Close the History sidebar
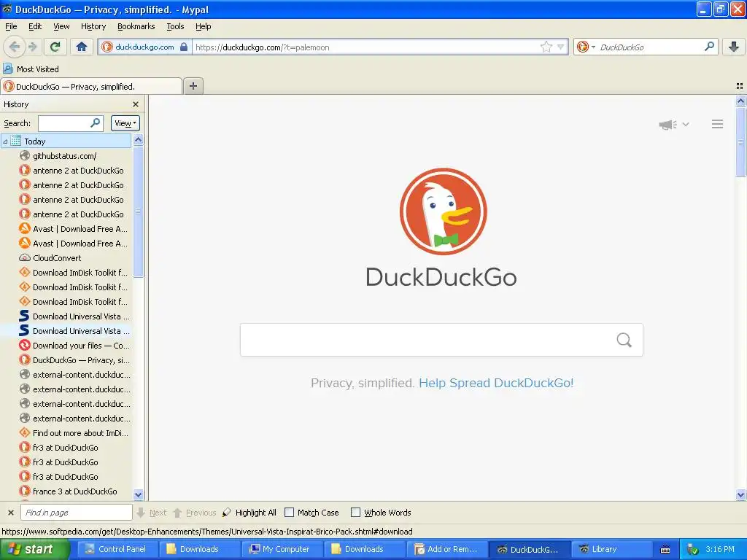This screenshot has height=560, width=747. tap(136, 104)
